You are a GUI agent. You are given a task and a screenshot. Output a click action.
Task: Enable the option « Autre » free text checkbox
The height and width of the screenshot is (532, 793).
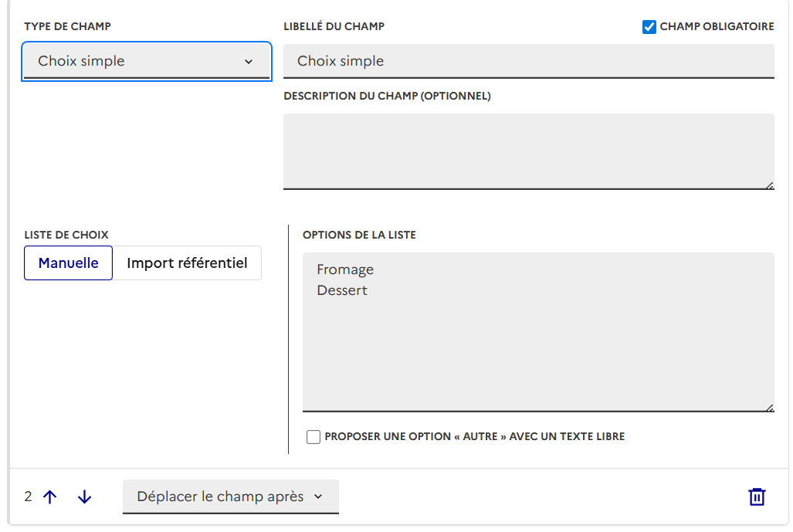313,437
